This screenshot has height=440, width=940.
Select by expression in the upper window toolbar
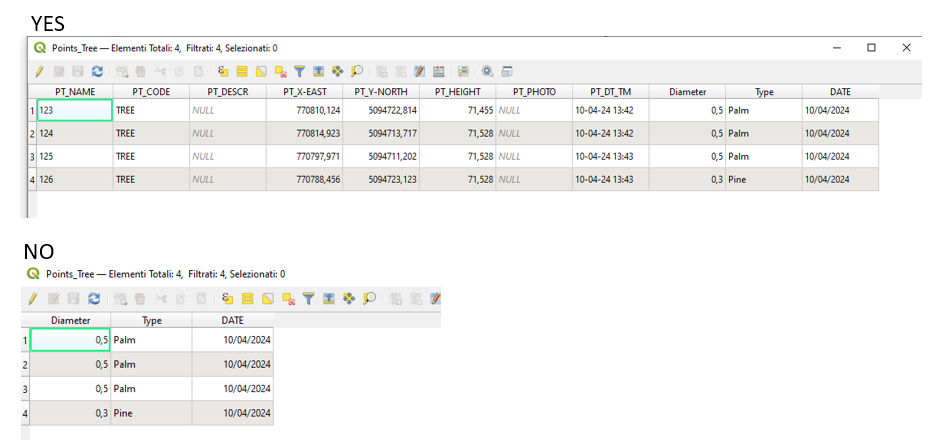point(223,71)
